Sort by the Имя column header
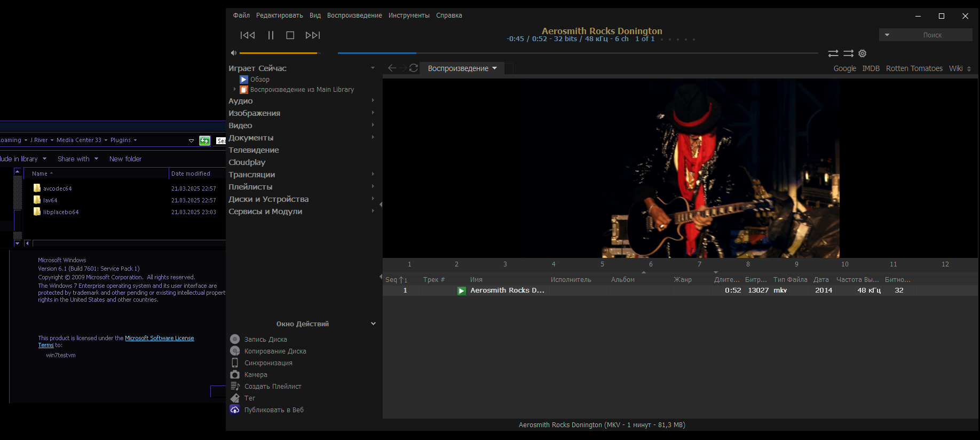Image resolution: width=980 pixels, height=440 pixels. 476,280
